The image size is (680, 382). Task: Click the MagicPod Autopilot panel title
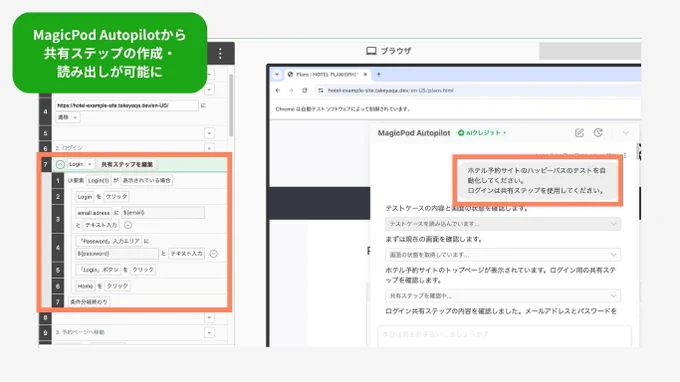[414, 133]
